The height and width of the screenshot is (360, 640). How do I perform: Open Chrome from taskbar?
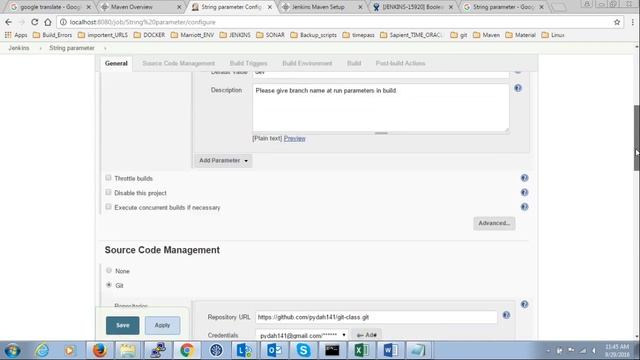pos(187,350)
